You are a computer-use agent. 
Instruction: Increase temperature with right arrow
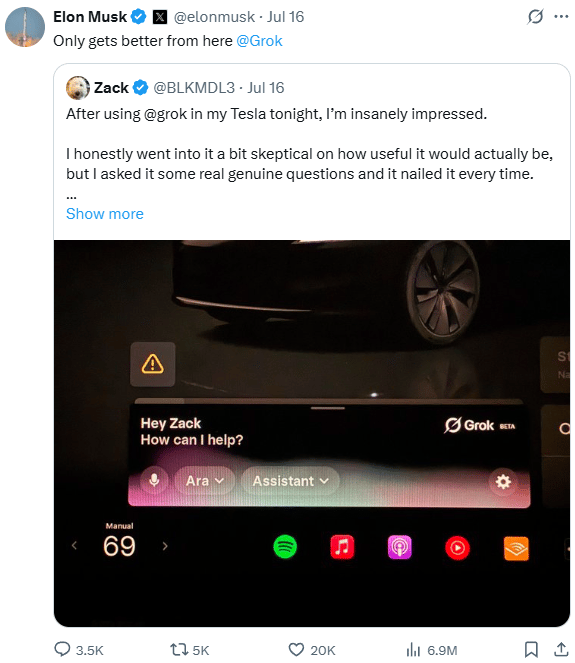click(x=165, y=546)
